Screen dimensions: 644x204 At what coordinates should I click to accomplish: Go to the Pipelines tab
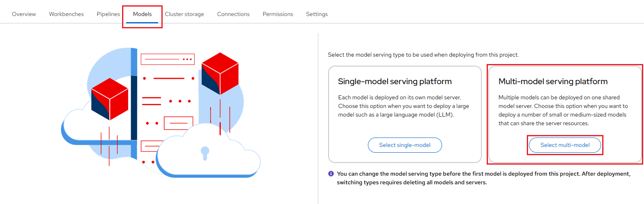point(108,14)
